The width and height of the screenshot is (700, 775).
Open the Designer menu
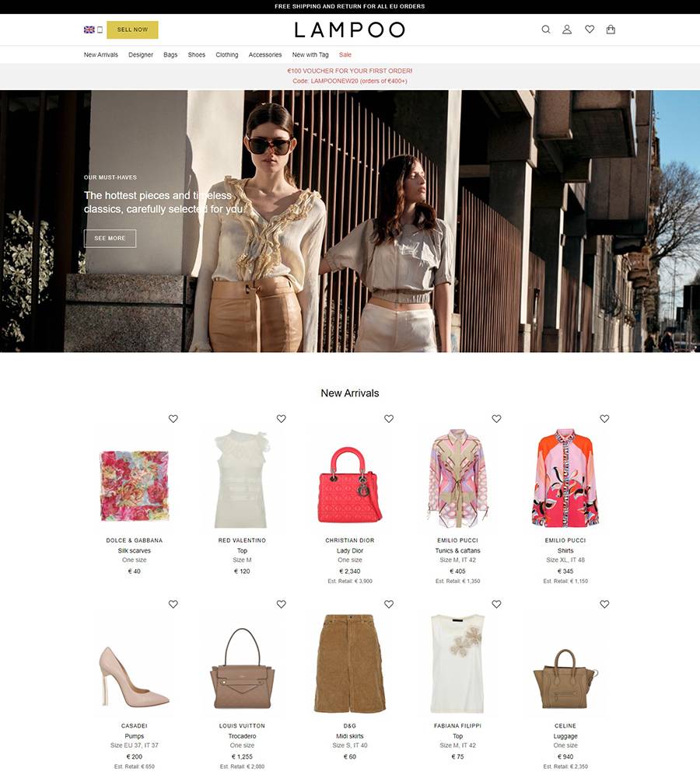point(141,55)
